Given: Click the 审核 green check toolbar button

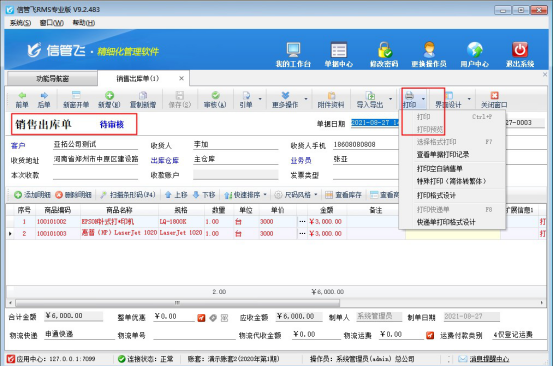Looking at the screenshot, I should coord(215,100).
